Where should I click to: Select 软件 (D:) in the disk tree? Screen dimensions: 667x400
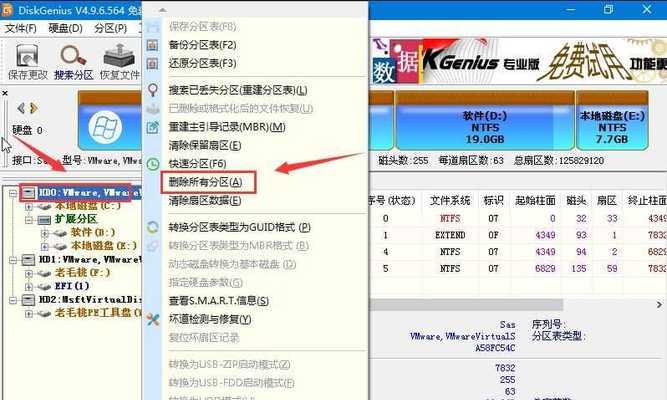click(93, 233)
